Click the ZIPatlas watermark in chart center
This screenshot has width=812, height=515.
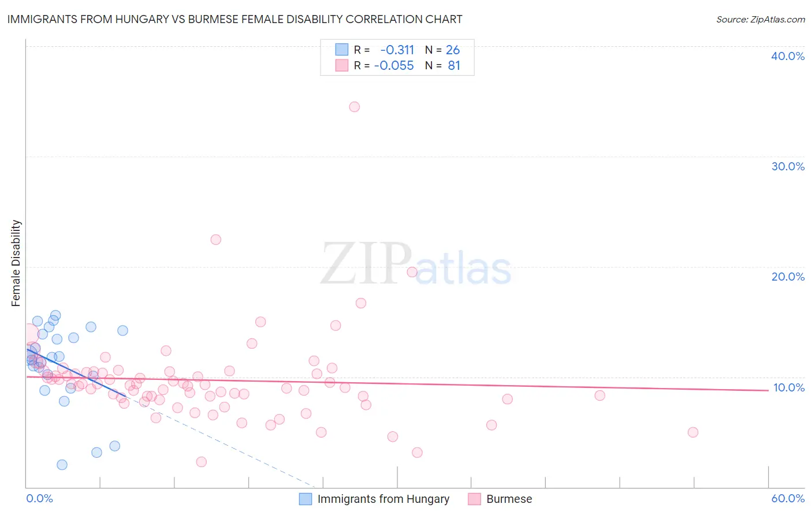coord(416,264)
